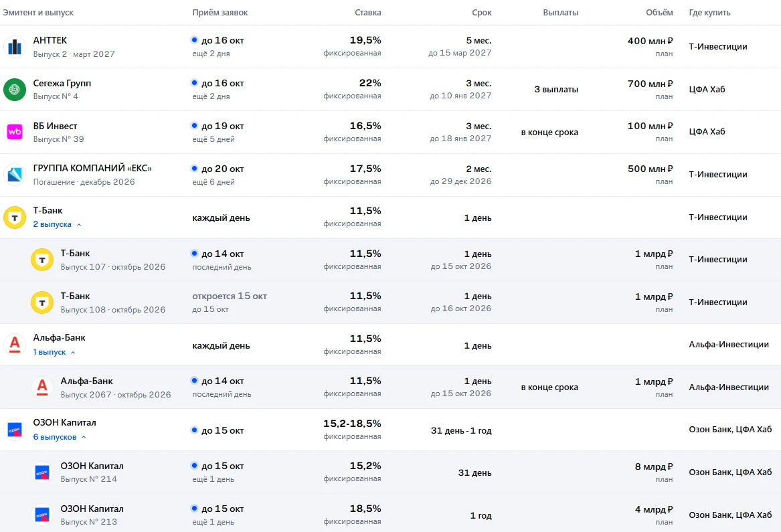Sort by Объём column header

(x=659, y=13)
